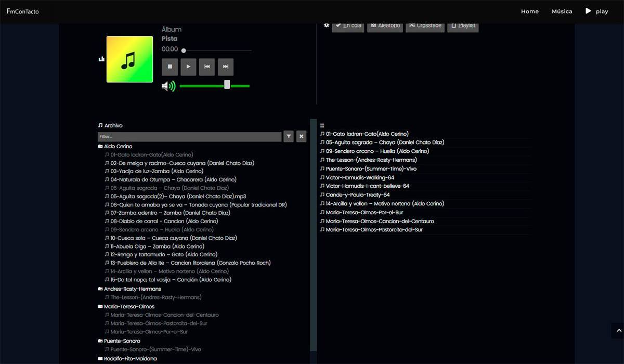Skip to the next track
The width and height of the screenshot is (624, 364).
click(x=225, y=67)
